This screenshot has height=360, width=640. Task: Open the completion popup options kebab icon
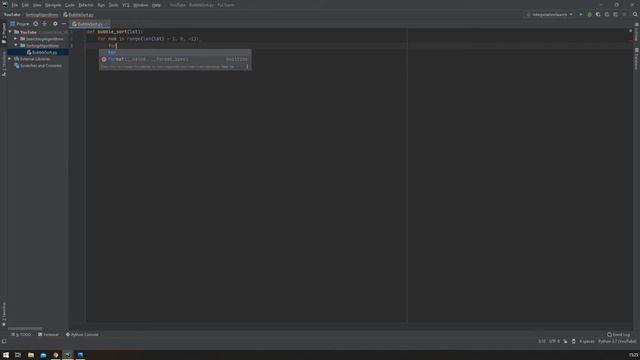[x=247, y=67]
